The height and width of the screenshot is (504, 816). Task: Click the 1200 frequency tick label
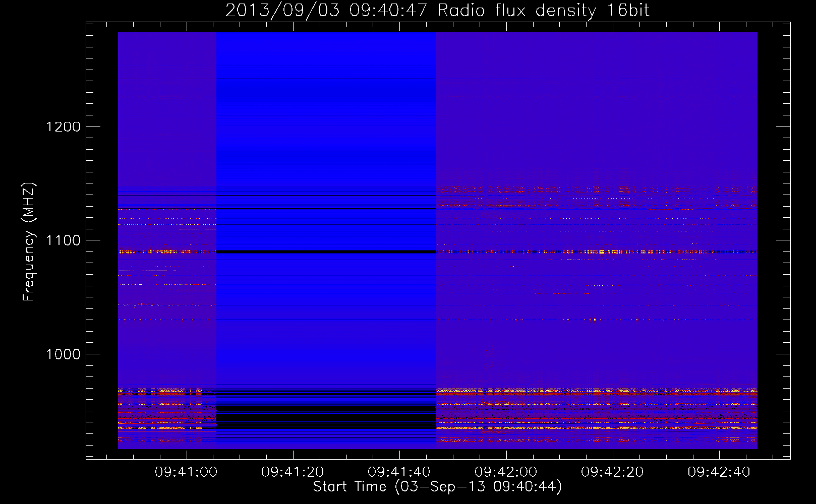[x=64, y=127]
